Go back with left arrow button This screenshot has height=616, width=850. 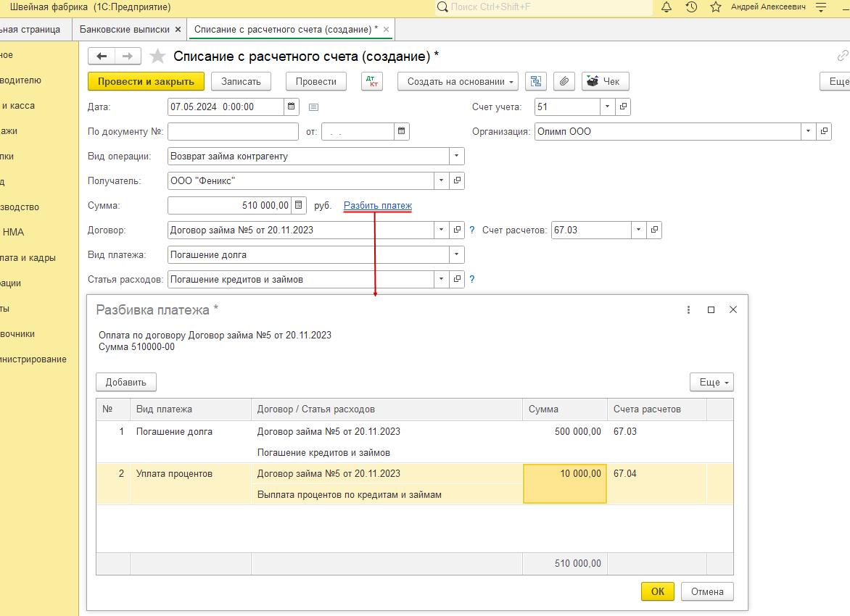[102, 56]
